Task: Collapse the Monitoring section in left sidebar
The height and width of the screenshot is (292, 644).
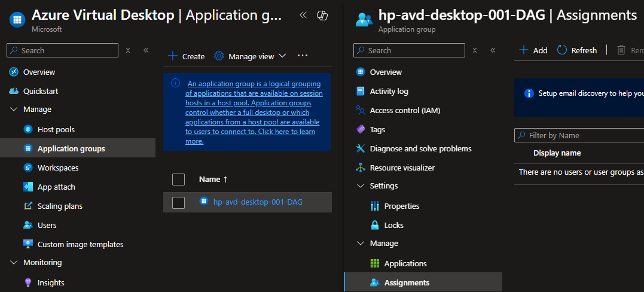Action: (x=14, y=262)
